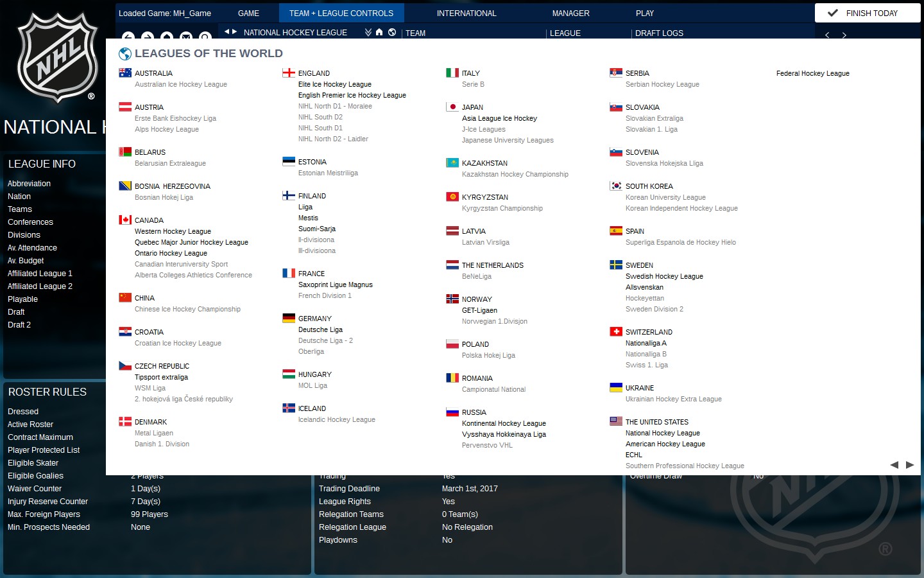Click the double-chevron icon near National Hockey League
This screenshot has height=578, width=924.
pyautogui.click(x=368, y=33)
